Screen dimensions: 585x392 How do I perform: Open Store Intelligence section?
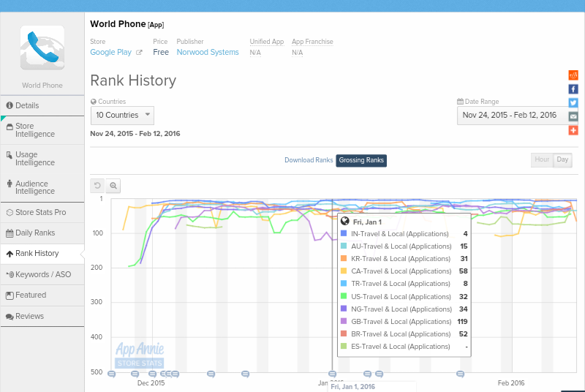pos(42,130)
